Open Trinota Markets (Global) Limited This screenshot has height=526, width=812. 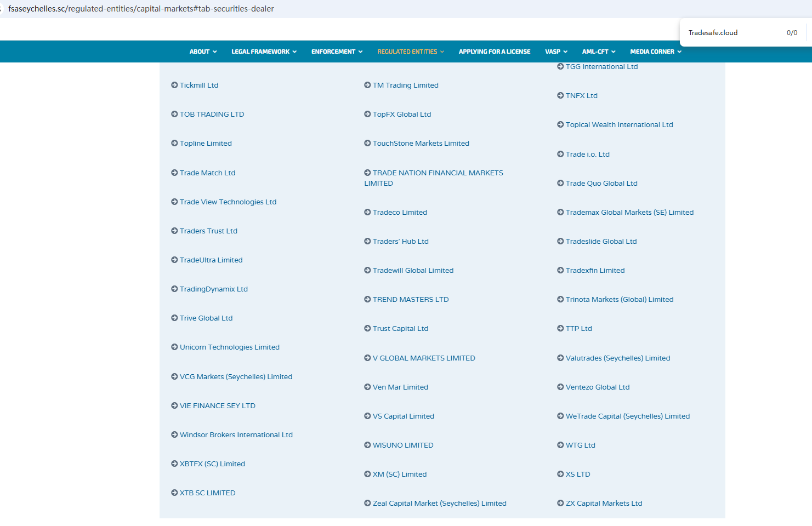(620, 299)
